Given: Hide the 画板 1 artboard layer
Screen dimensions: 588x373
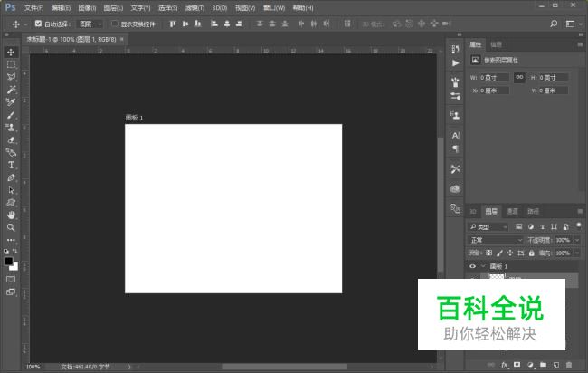Looking at the screenshot, I should point(472,267).
